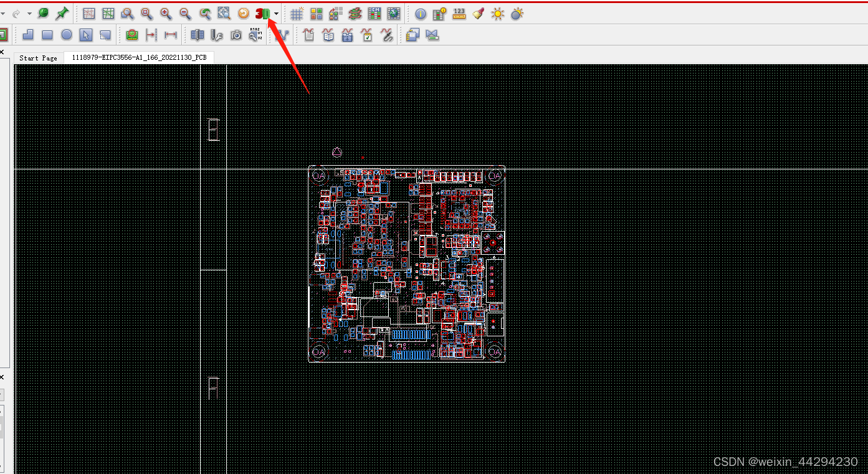Open the layer stack cross-section icon
Image resolution: width=868 pixels, height=474 pixels.
[x=355, y=13]
